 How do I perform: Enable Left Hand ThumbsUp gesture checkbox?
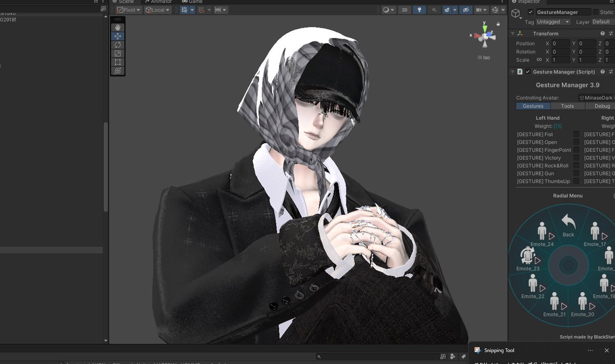pos(576,181)
